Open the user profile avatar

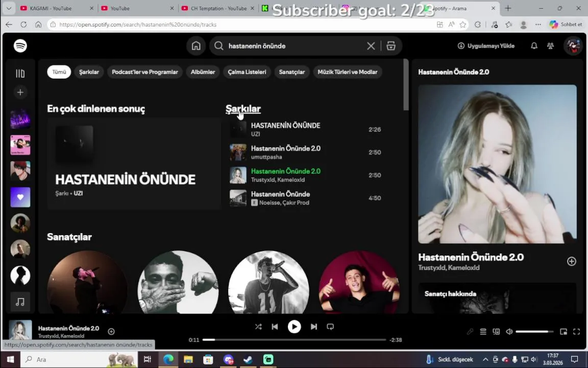(573, 46)
